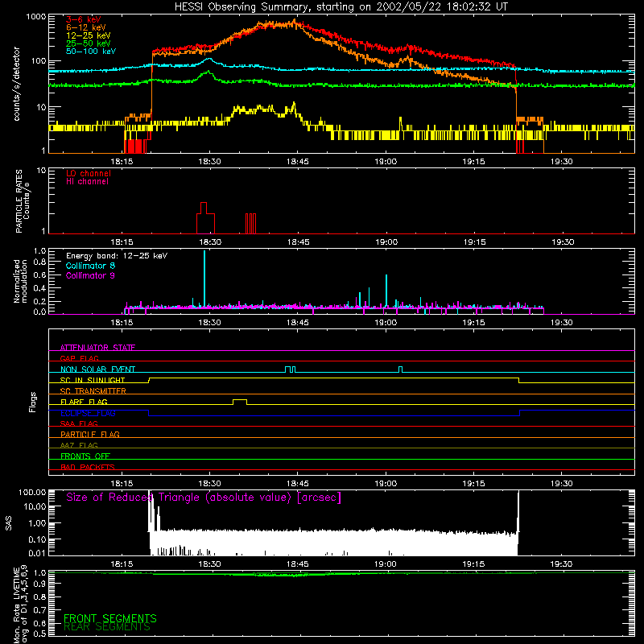Select the red 3-6 keV legend label

pos(84,19)
